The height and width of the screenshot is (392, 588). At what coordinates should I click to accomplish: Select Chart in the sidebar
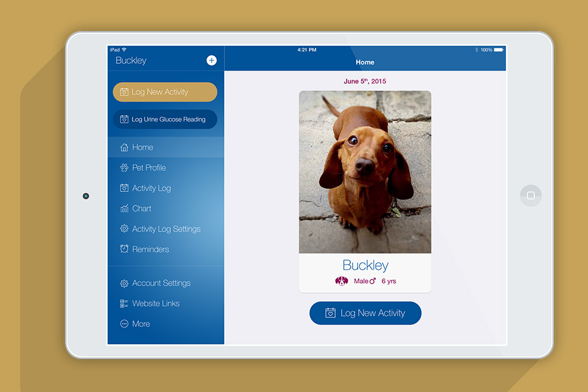point(166,208)
